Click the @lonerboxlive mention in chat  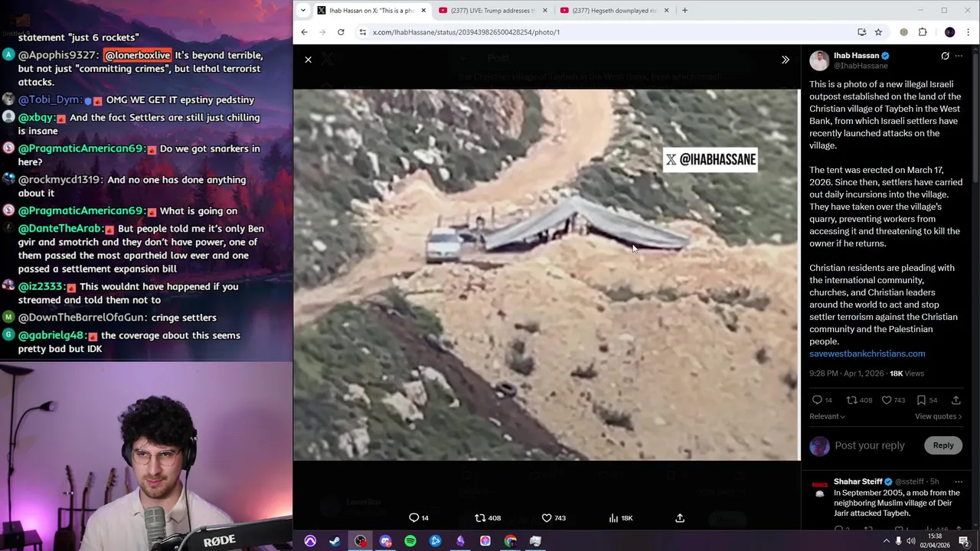(137, 55)
